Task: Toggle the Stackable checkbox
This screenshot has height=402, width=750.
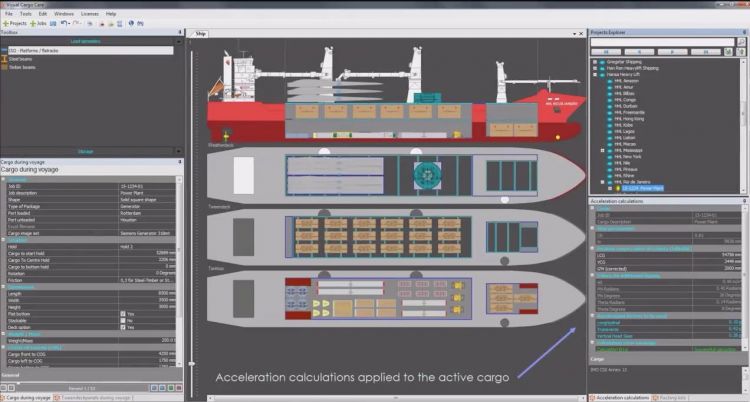Action: click(x=123, y=320)
